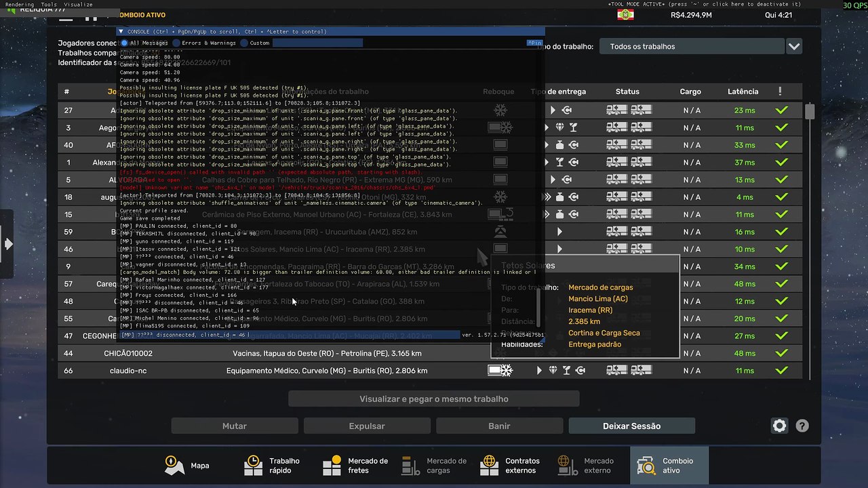
Task: Click the cocktail glass icon in claudio-nc's row
Action: coord(566,371)
